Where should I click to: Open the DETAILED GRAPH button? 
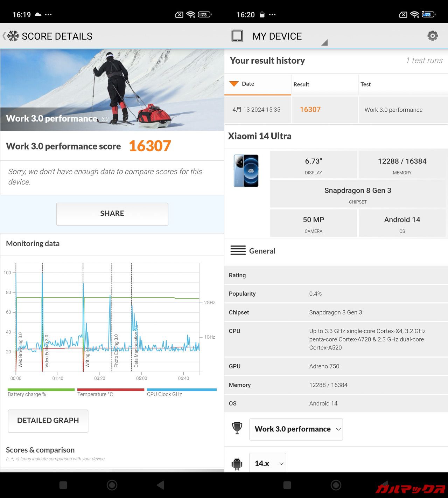(x=48, y=421)
